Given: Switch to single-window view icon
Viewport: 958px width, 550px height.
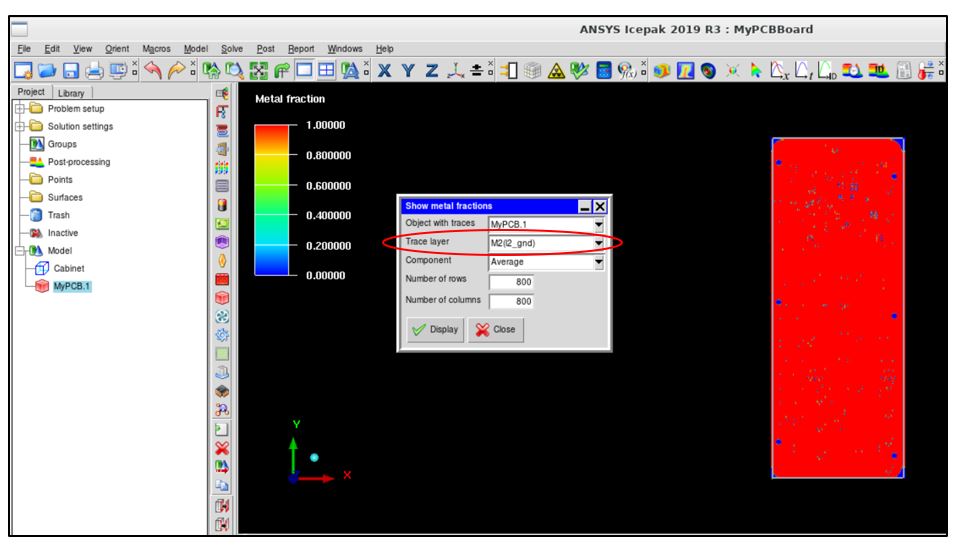Looking at the screenshot, I should click(304, 70).
